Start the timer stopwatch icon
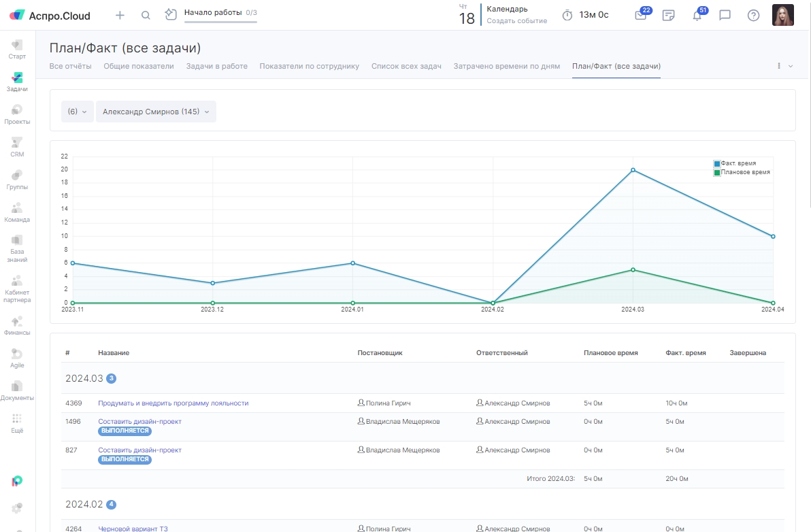The height and width of the screenshot is (532, 811). (x=567, y=15)
